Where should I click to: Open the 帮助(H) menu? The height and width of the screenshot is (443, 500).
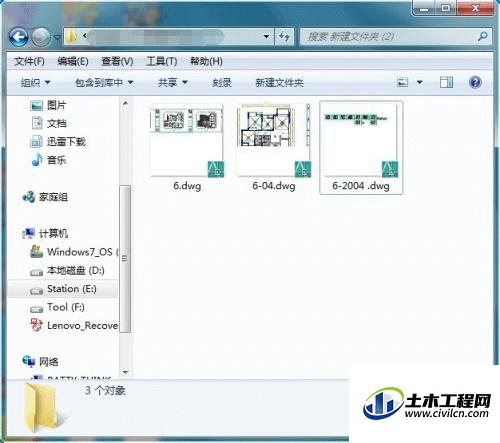[206, 61]
